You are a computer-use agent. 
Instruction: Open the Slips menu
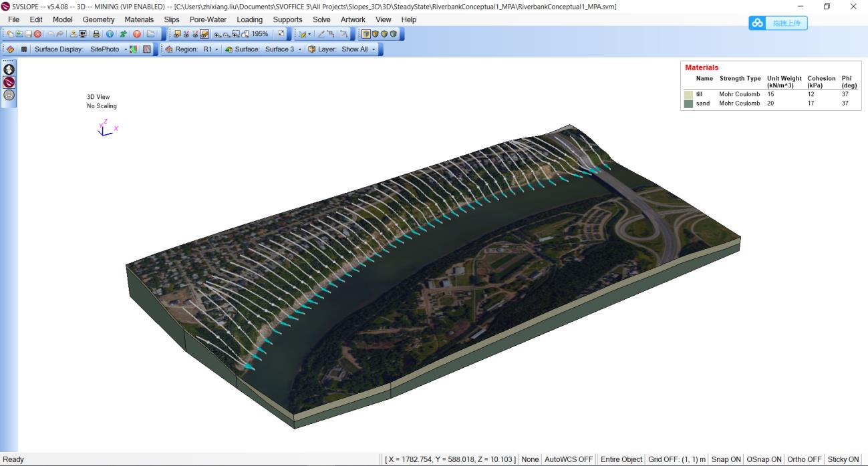coord(171,19)
